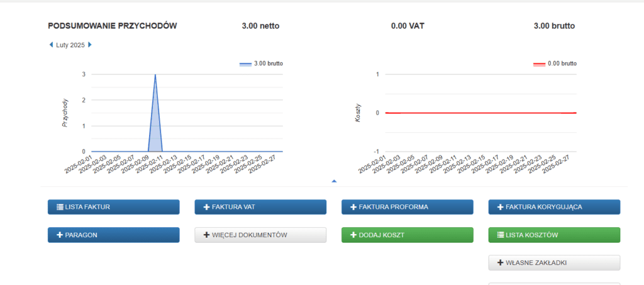
Task: Advance to next month after Luty 2025
Action: click(90, 45)
